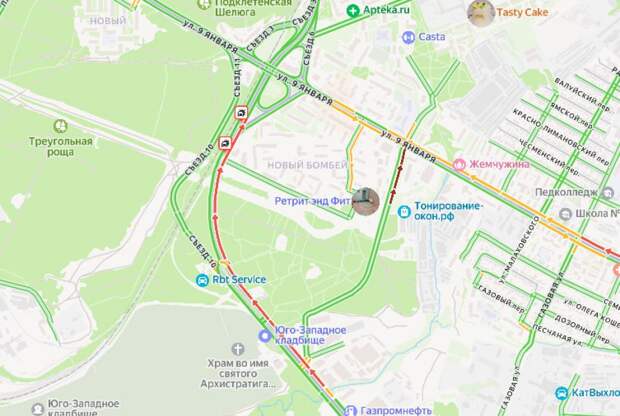Click the Apteka.ru pharmacy marker icon

(x=352, y=11)
